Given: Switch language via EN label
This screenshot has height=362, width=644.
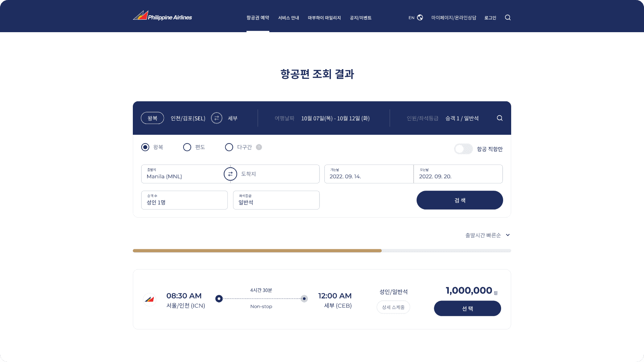Looking at the screenshot, I should 411,18.
